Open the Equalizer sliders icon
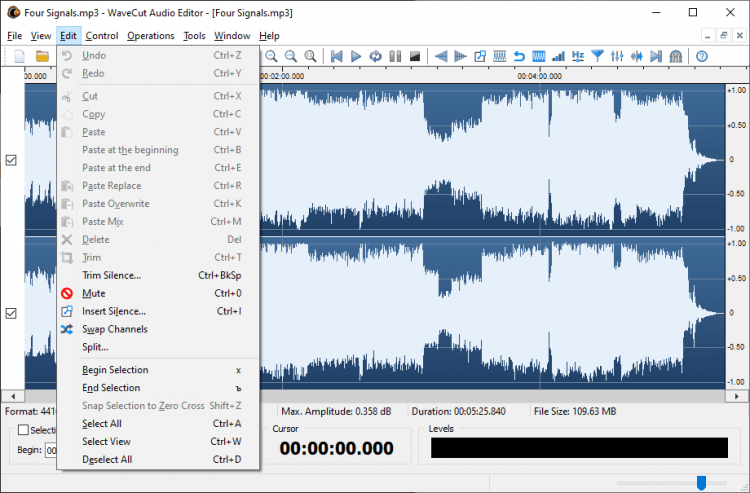The image size is (750, 493). tap(617, 56)
